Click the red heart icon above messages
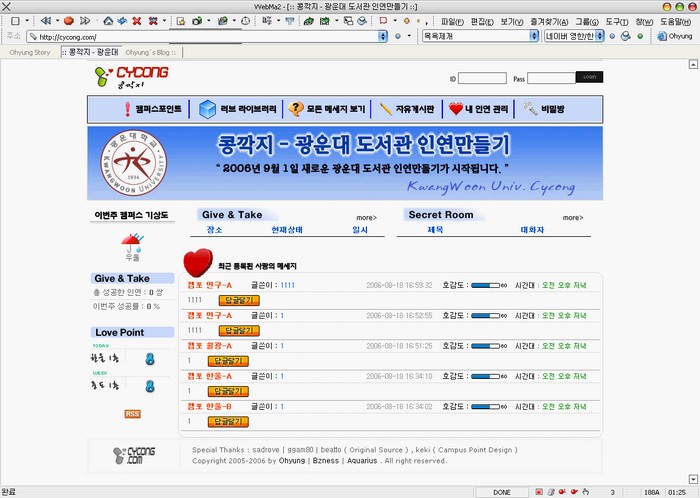Screen dimensions: 700x498 click(x=198, y=262)
